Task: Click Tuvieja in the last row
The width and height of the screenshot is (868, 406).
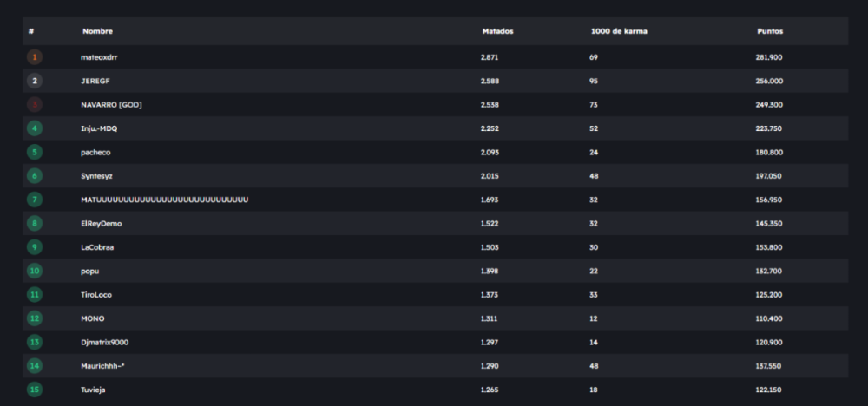Action: tap(94, 390)
